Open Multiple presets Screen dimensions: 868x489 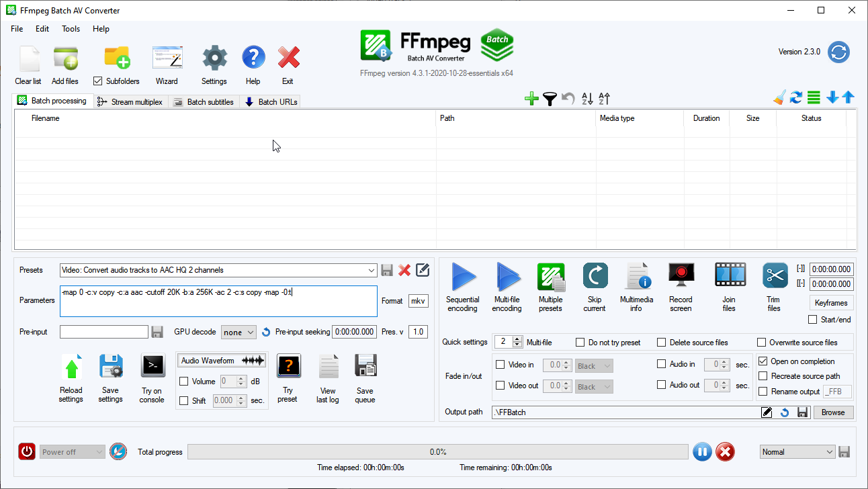[550, 277]
